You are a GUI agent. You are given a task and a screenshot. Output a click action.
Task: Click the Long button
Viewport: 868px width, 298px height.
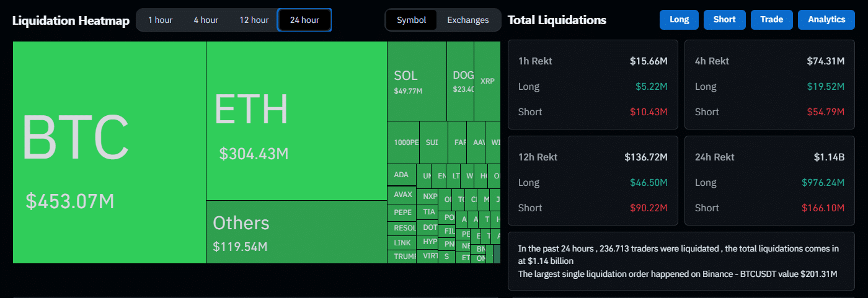pos(679,20)
